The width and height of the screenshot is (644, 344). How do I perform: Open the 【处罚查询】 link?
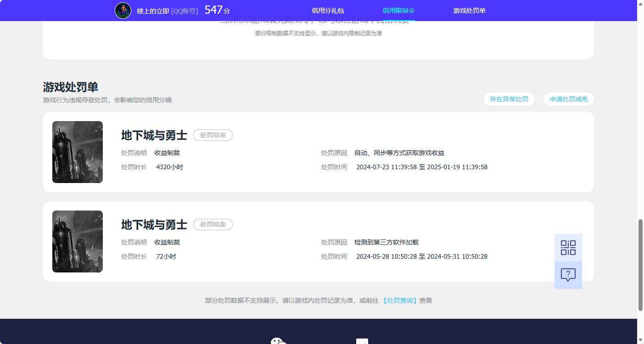click(x=400, y=300)
